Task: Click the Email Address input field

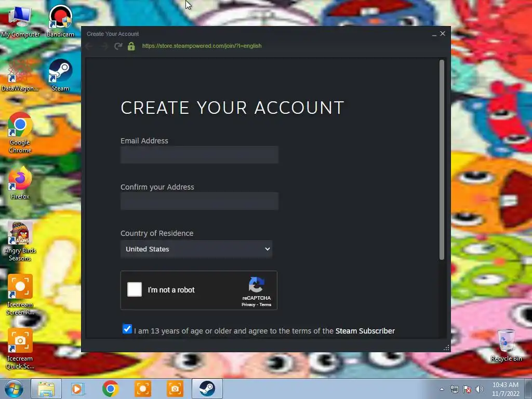Action: (199, 155)
